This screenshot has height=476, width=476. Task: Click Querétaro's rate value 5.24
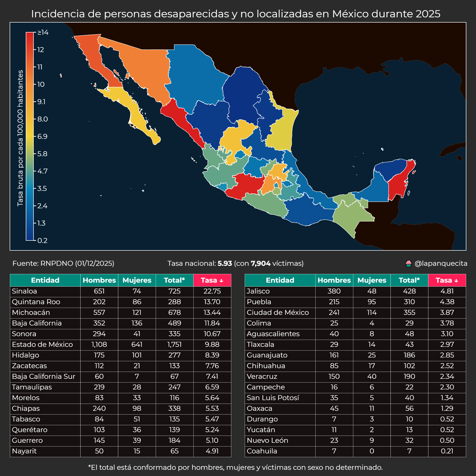(212, 430)
